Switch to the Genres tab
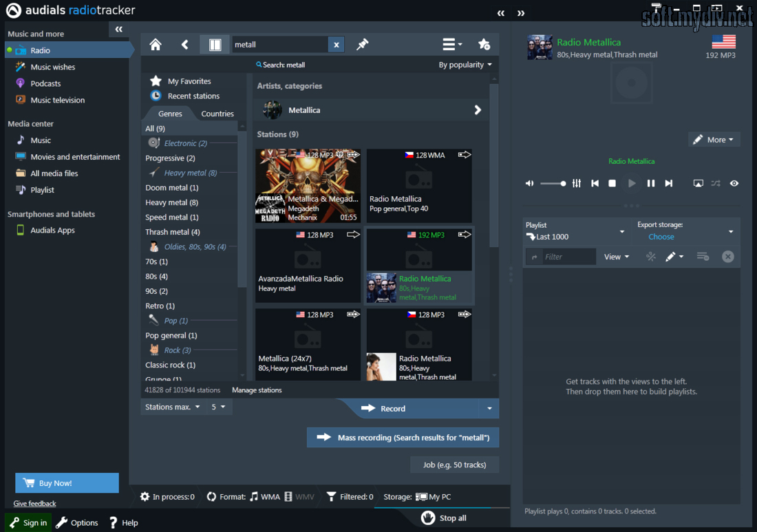This screenshot has height=532, width=757. [x=170, y=114]
